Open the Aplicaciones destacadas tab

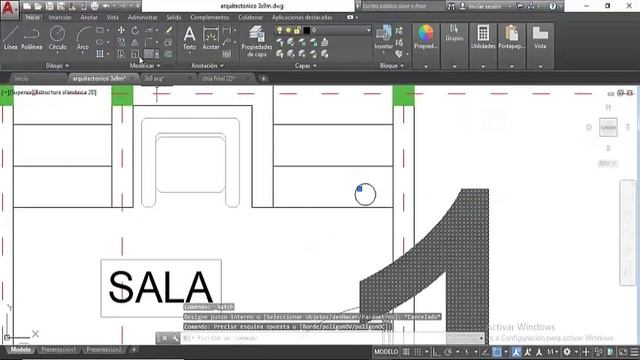pyautogui.click(x=302, y=18)
